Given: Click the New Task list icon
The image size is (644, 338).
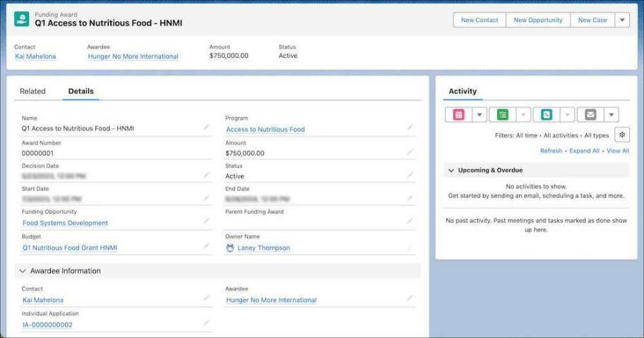Looking at the screenshot, I should 503,115.
